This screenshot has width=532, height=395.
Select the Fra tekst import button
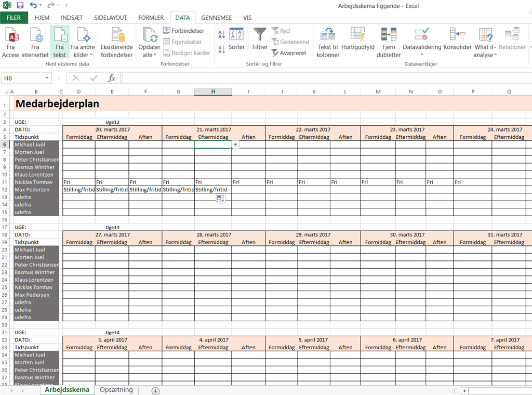[59, 43]
